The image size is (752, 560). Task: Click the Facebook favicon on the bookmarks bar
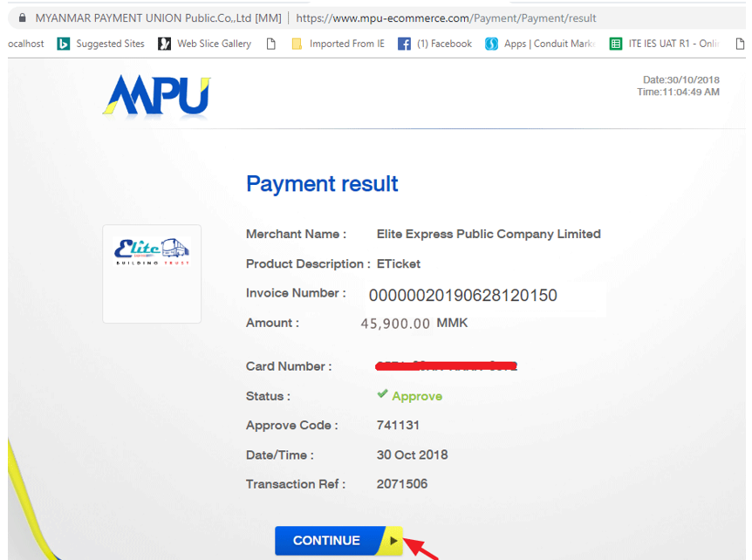[x=402, y=43]
